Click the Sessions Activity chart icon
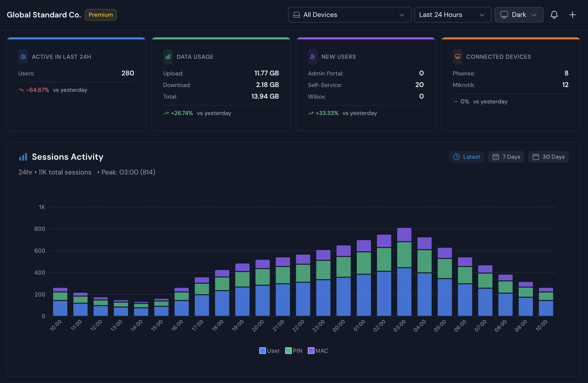This screenshot has height=383, width=588. click(23, 157)
